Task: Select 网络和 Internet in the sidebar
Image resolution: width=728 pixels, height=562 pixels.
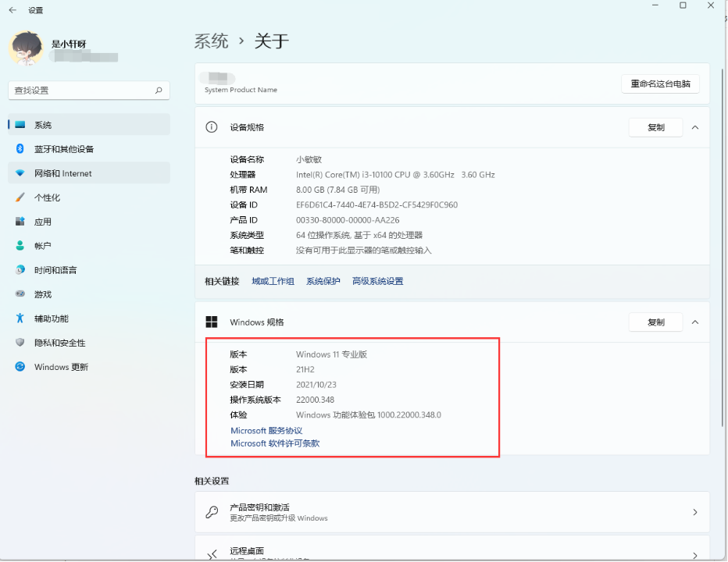Action: click(62, 173)
